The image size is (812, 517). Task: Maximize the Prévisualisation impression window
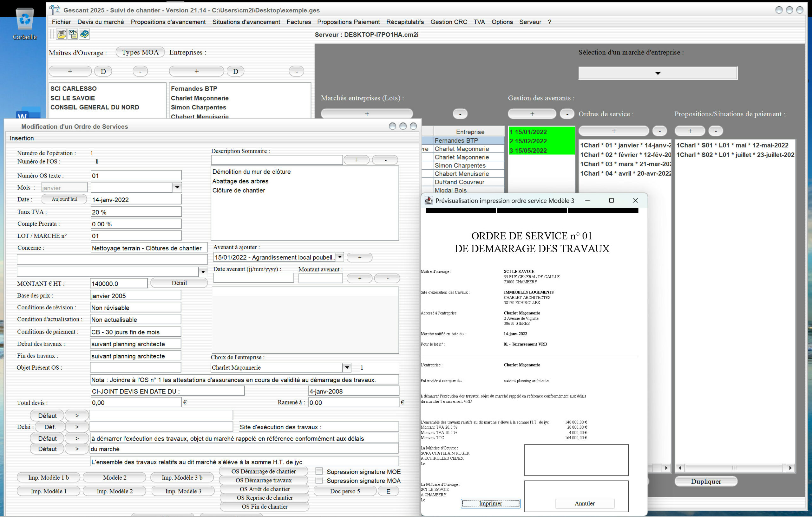click(x=611, y=201)
